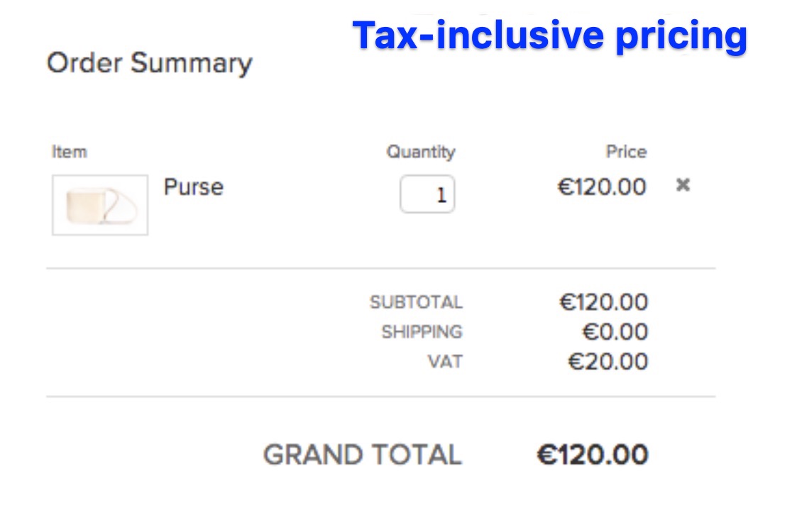
Task: Click the VAT amount €20.00
Action: coord(608,362)
